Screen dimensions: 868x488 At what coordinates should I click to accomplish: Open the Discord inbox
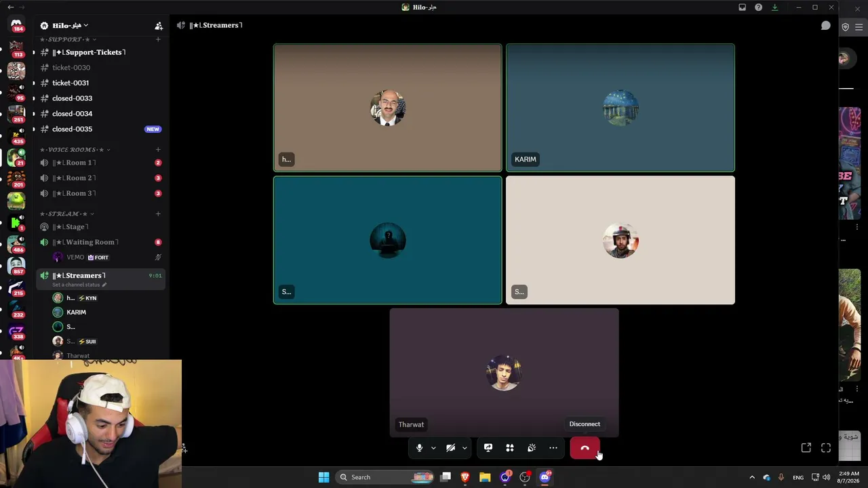743,7
